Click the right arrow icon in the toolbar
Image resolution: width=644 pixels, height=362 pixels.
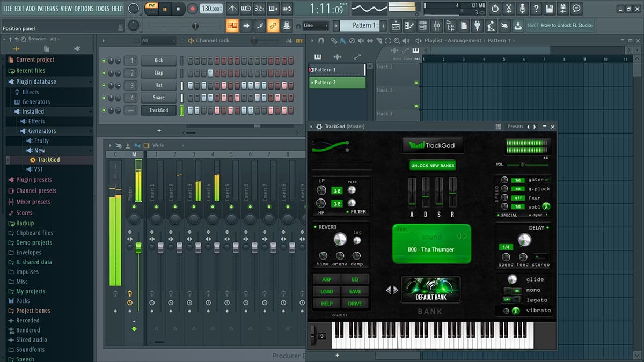point(246,26)
